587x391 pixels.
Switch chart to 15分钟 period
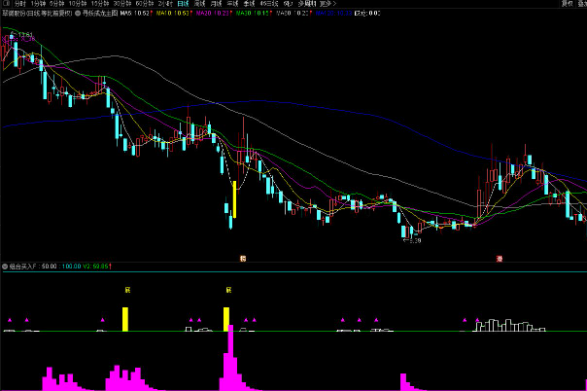[x=100, y=4]
